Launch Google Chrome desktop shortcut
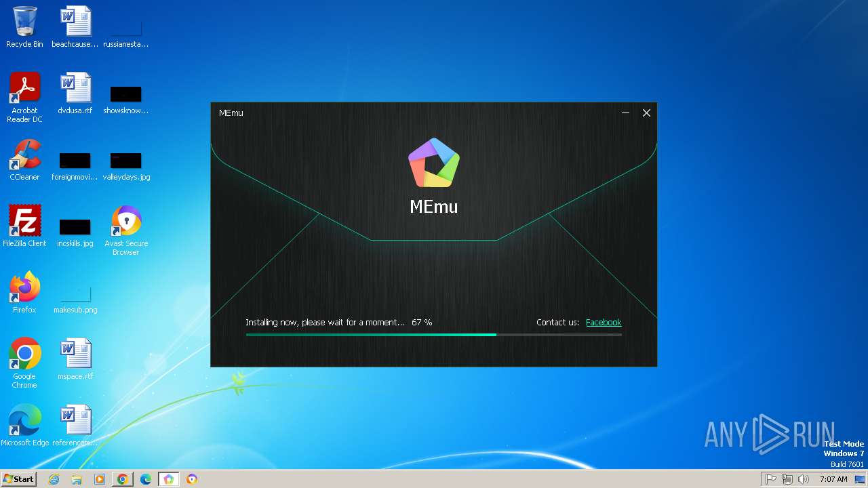The height and width of the screenshot is (488, 868). (24, 363)
